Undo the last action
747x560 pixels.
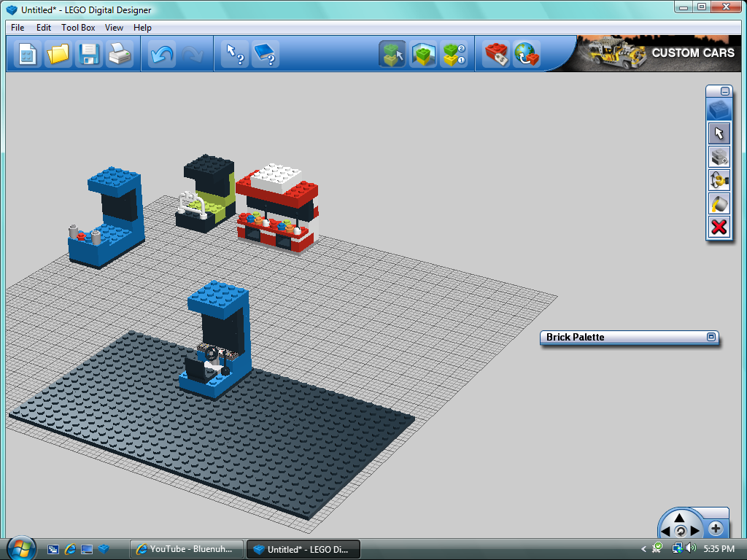pos(161,54)
